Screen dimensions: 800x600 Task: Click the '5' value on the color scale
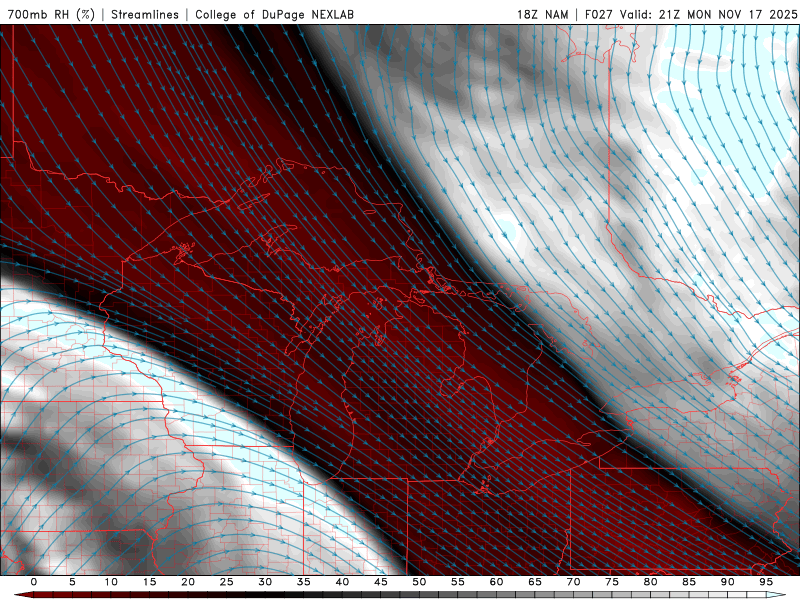[x=72, y=582]
